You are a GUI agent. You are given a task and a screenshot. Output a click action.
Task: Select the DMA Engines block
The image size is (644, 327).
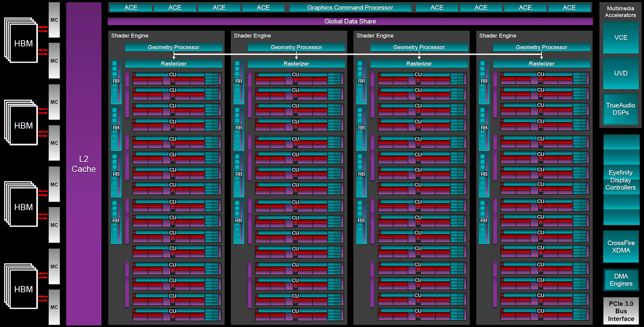621,280
